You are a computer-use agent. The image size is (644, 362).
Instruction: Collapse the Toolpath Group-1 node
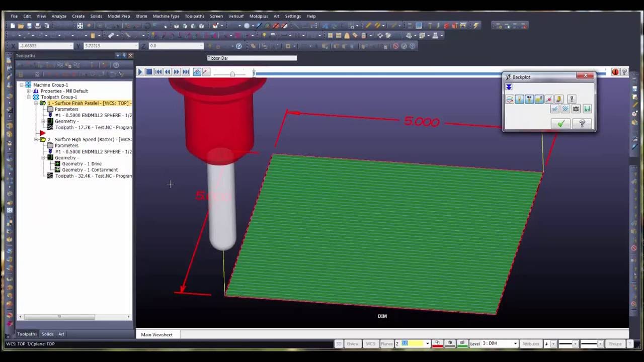[x=29, y=97]
